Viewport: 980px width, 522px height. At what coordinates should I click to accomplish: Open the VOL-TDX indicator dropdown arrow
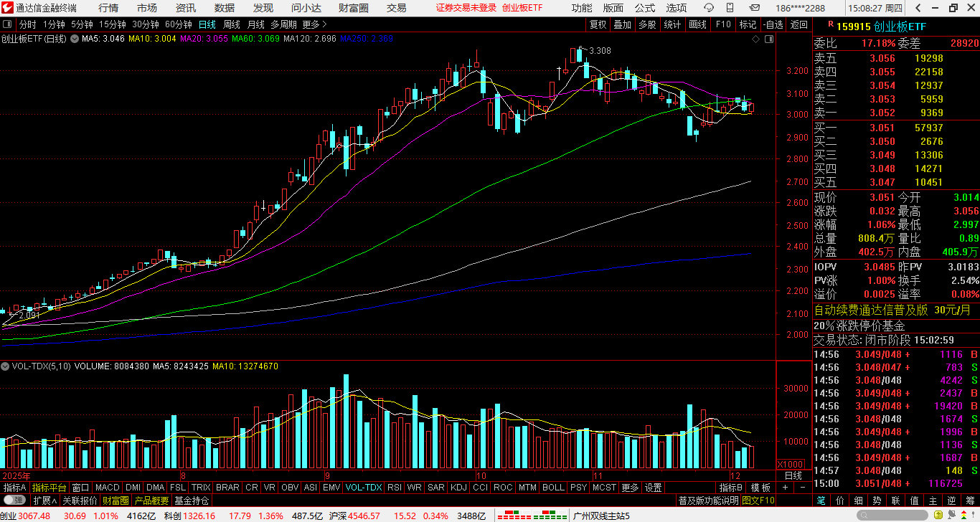[6, 366]
